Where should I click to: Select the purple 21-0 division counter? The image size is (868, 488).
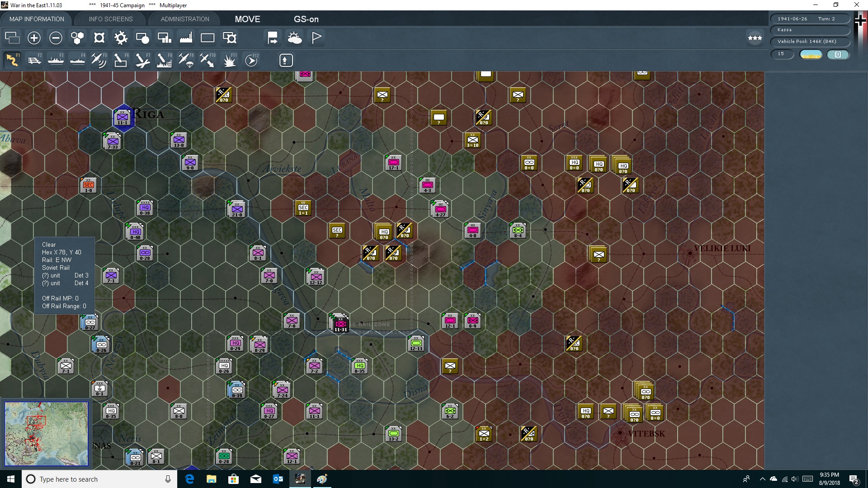pos(237,209)
